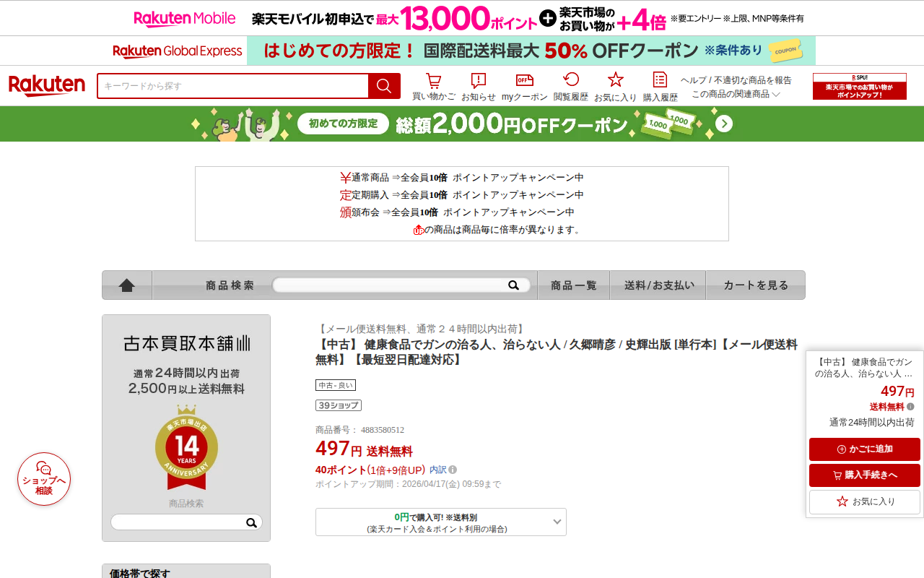Focus the shop navigation 商品検索 field
This screenshot has height=578, width=924.
[390, 285]
